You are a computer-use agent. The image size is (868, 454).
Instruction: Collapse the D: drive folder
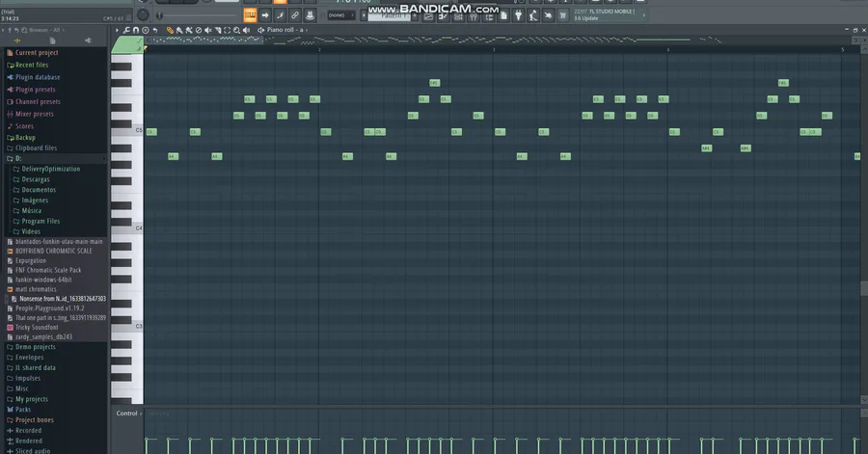tap(18, 158)
